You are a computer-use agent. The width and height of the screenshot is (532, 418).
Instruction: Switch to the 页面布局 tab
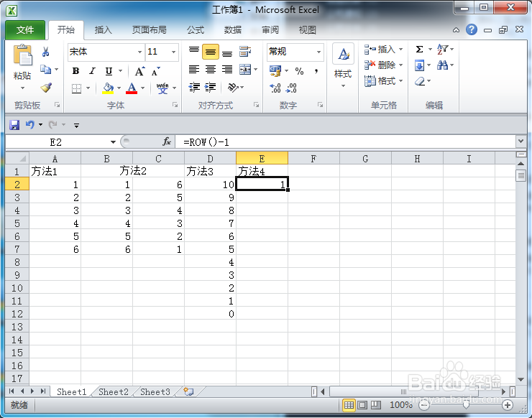click(x=150, y=30)
